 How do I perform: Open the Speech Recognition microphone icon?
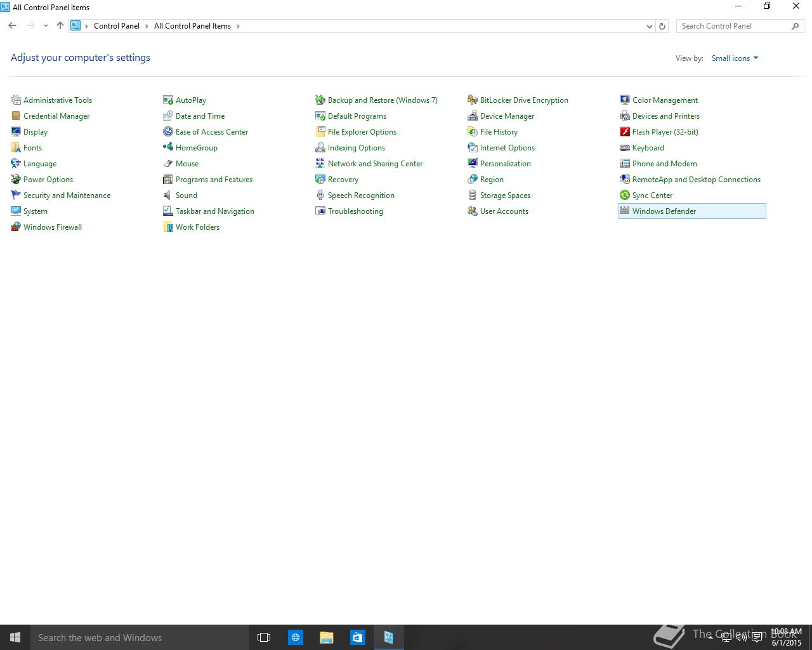tap(320, 195)
